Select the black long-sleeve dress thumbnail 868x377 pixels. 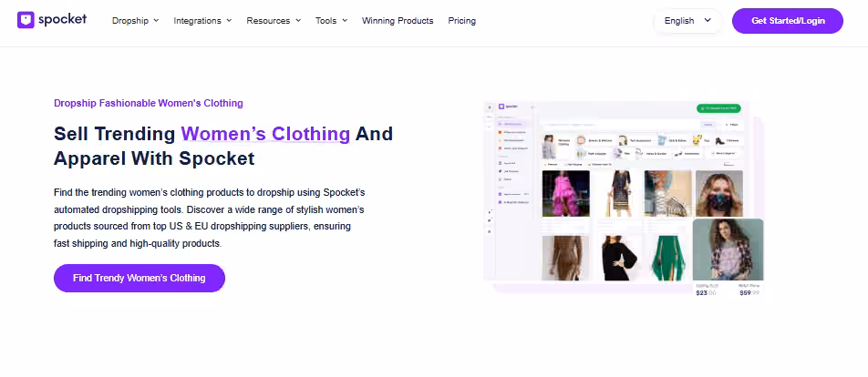pos(616,258)
